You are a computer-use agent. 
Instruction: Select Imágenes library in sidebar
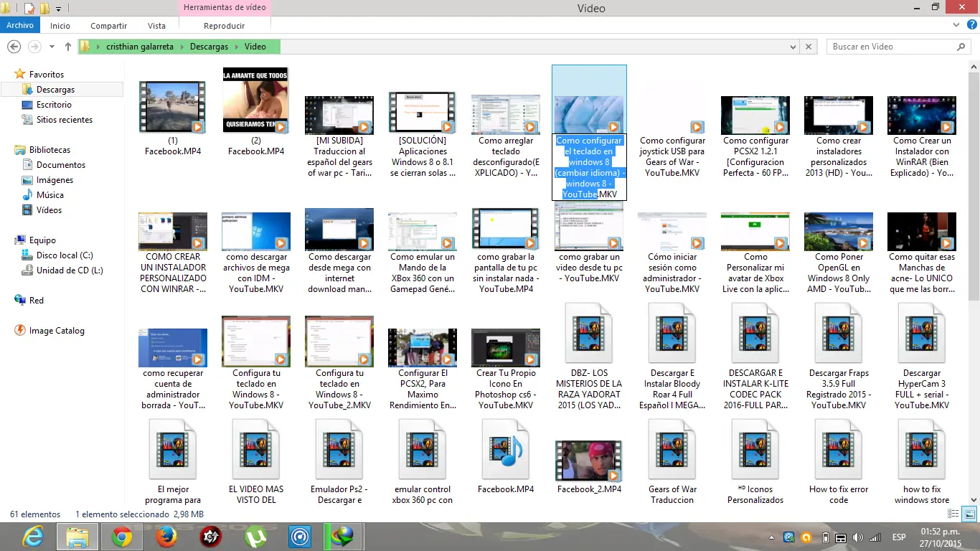point(47,180)
